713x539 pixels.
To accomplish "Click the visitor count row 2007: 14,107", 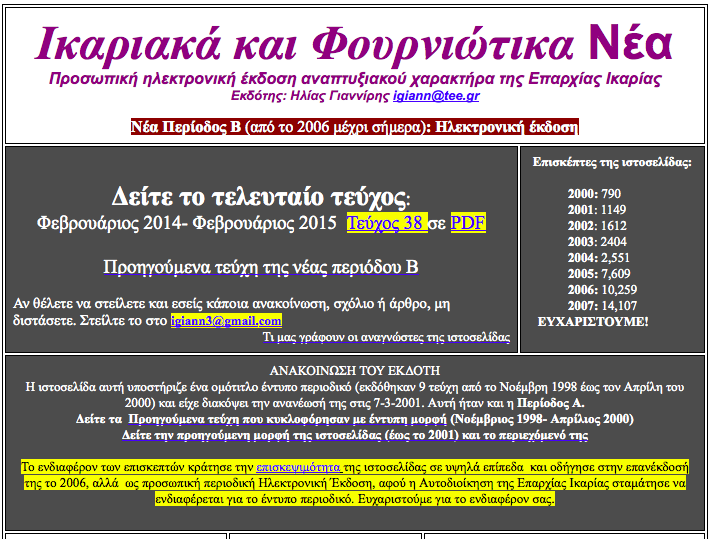I will tap(602, 305).
